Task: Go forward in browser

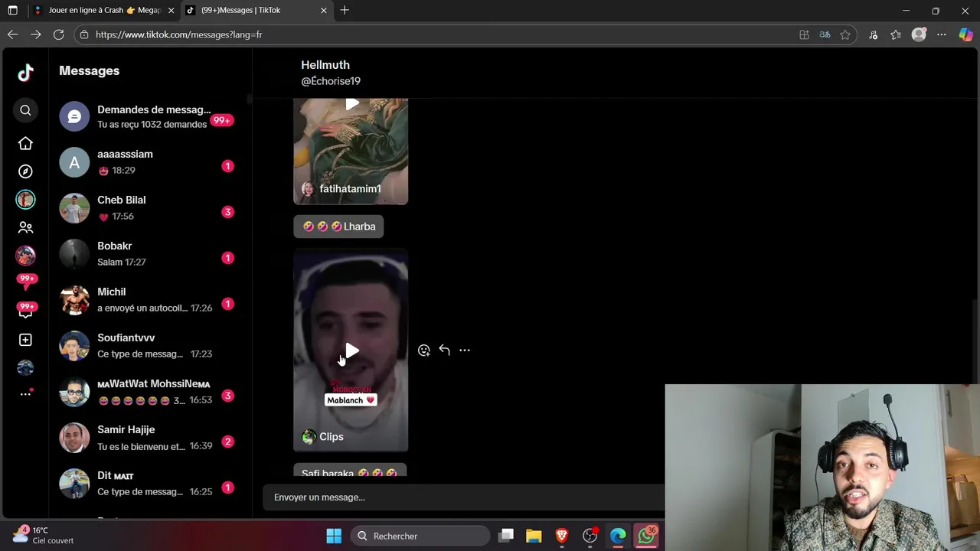Action: coord(35,34)
